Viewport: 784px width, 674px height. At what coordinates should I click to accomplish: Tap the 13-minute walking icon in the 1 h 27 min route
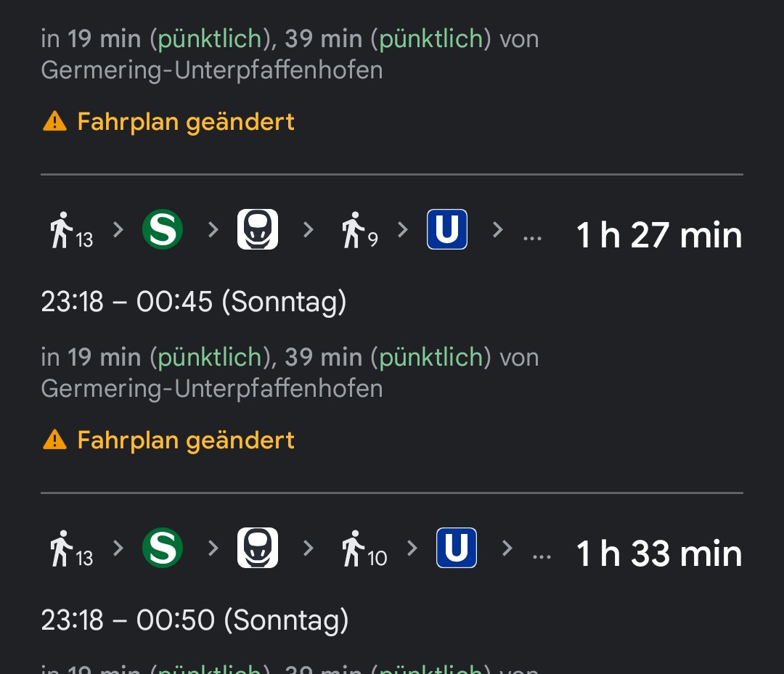70,231
